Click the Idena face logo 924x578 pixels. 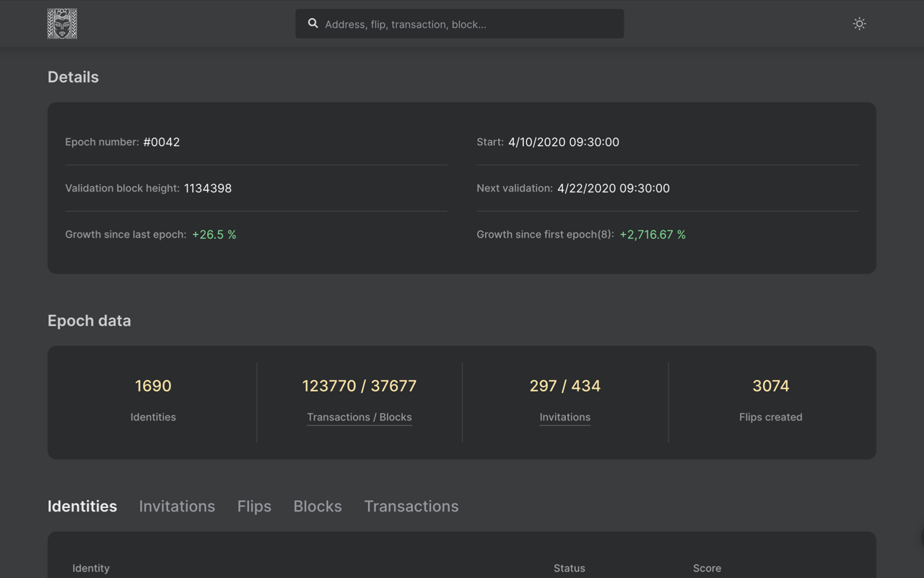[x=62, y=24]
